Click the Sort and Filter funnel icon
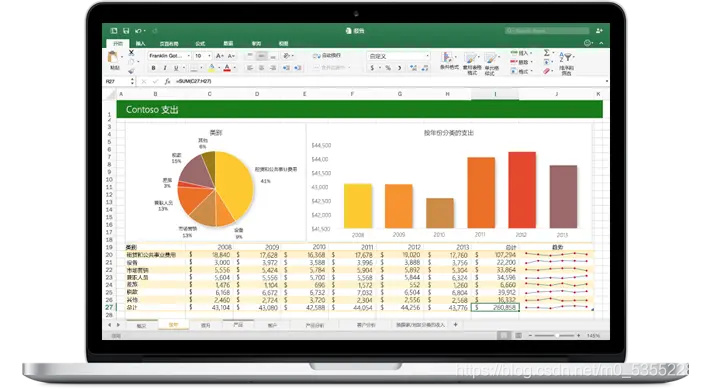 coord(567,57)
